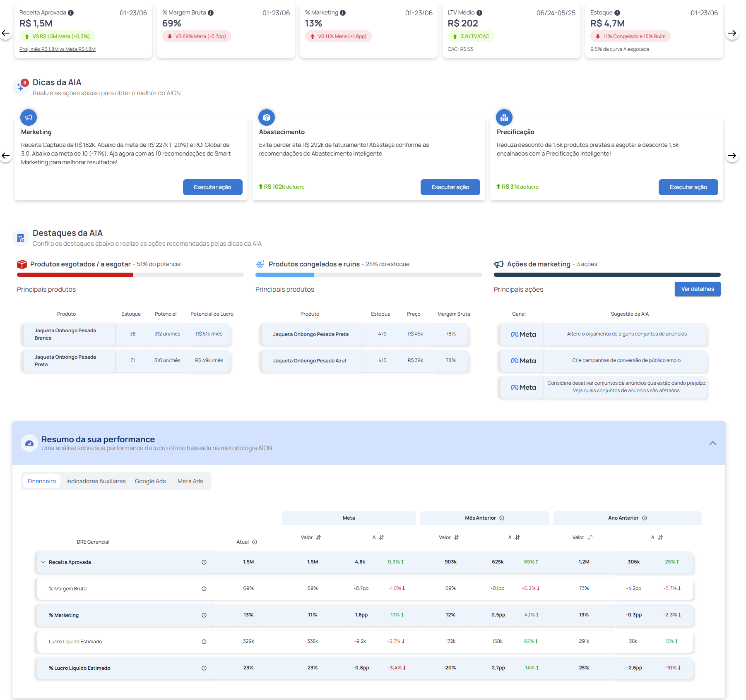This screenshot has height=700, width=746.
Task: Click the Estoque info icon
Action: click(x=618, y=12)
